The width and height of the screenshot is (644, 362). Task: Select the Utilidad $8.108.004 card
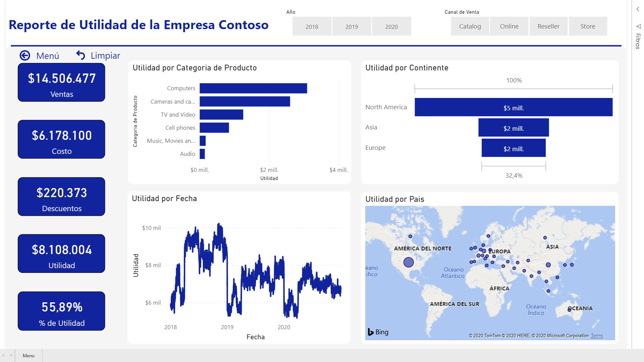(61, 254)
